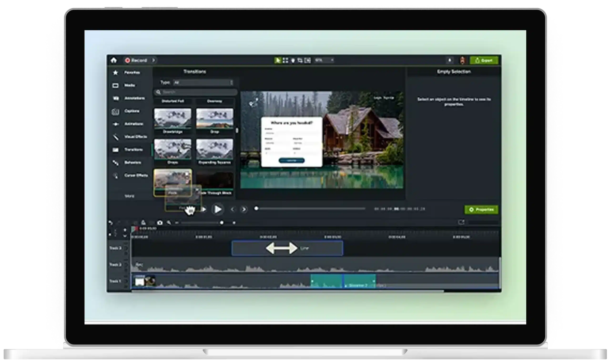Click the zoom magnifier icon in timeline toolbar
This screenshot has height=364, width=610.
click(169, 223)
